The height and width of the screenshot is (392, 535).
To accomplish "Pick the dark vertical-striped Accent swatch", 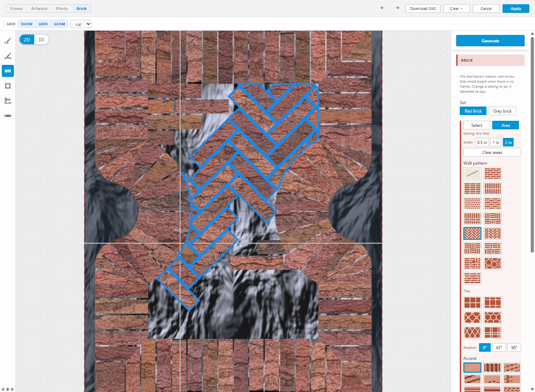I will (x=492, y=367).
